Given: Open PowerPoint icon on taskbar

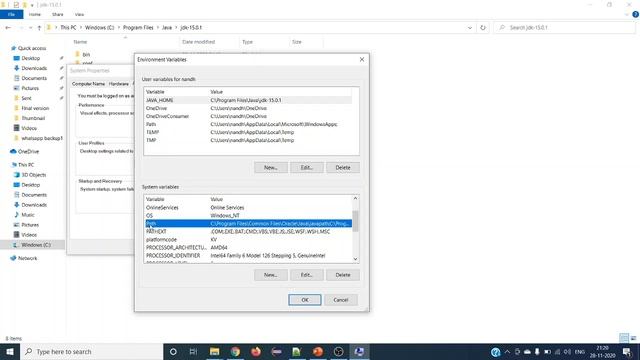Looking at the screenshot, I should 318,351.
